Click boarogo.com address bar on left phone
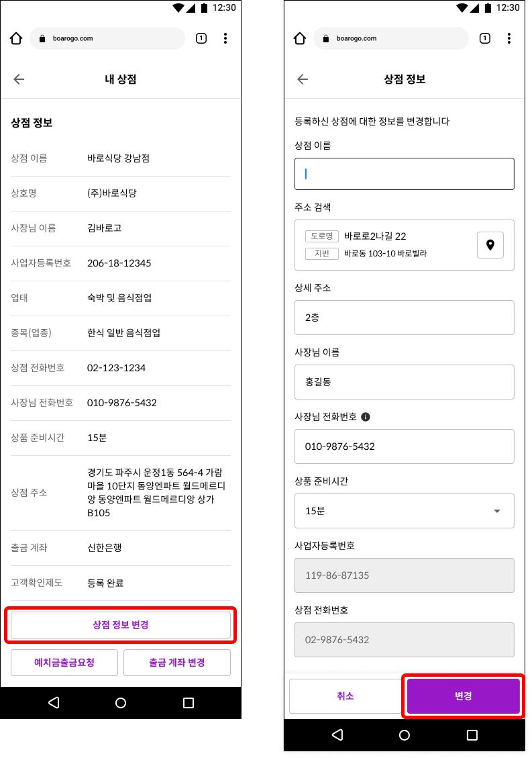The height and width of the screenshot is (758, 532). pyautogui.click(x=107, y=38)
